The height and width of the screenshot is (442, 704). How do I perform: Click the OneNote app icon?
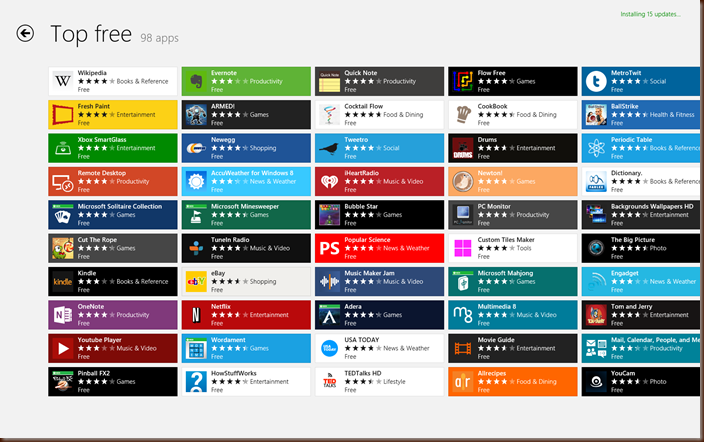click(62, 315)
